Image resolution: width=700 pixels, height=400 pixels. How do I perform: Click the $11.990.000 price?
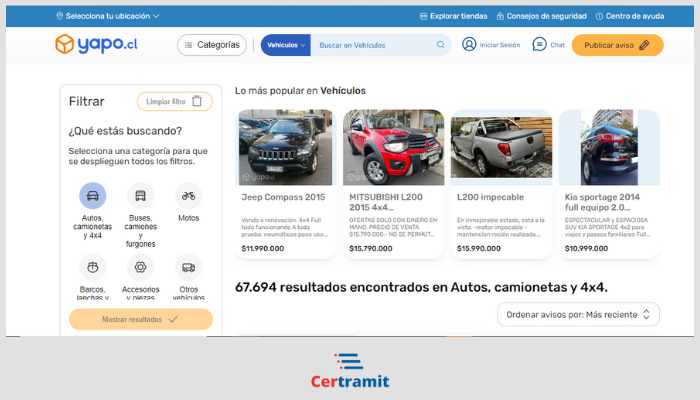[x=262, y=248]
